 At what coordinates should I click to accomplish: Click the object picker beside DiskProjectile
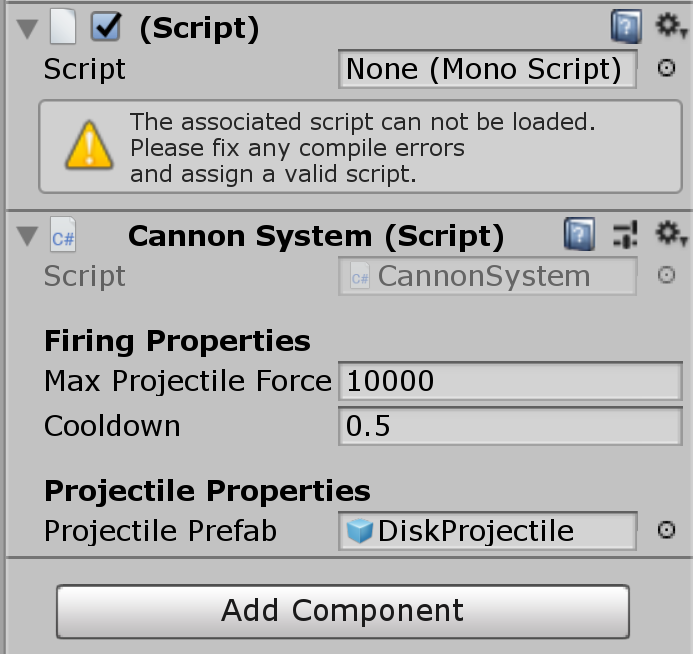(666, 531)
